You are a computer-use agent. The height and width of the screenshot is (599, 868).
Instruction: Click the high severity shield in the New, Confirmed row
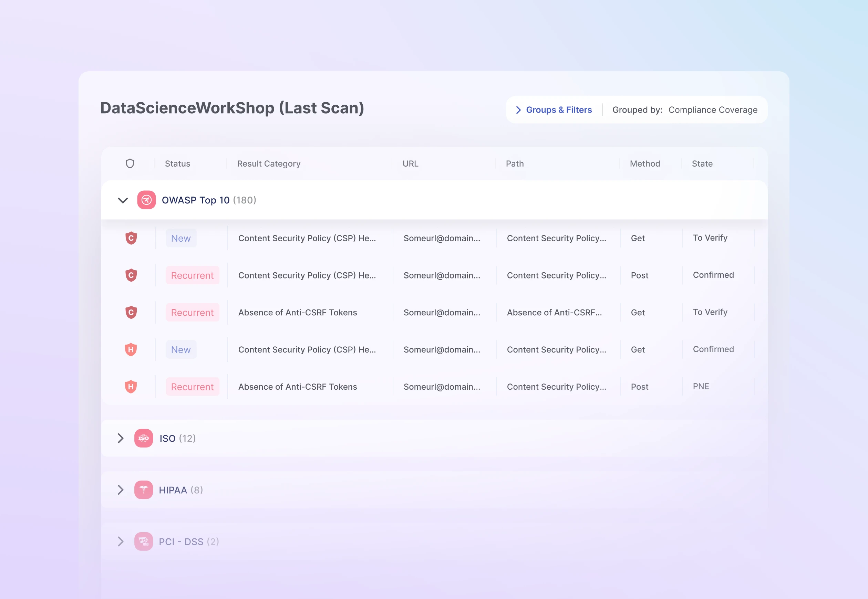pyautogui.click(x=131, y=349)
